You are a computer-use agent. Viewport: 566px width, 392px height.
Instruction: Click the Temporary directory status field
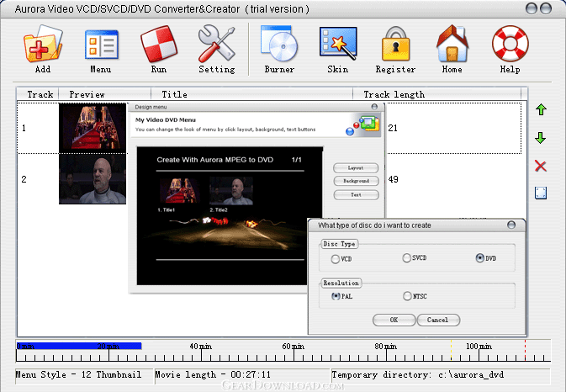point(441,374)
